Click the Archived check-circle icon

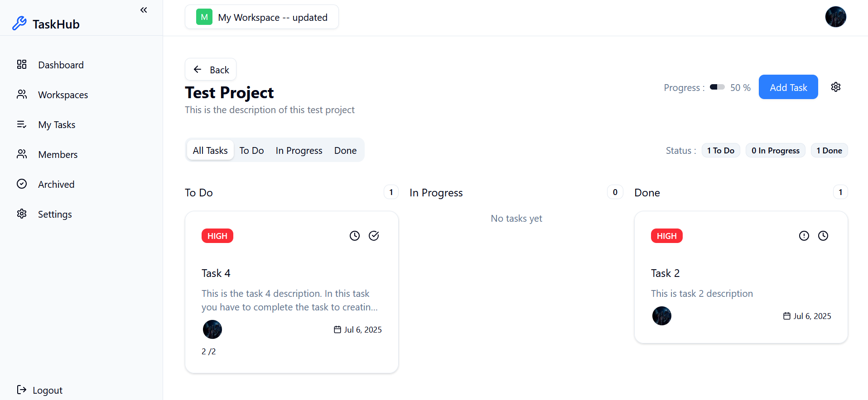22,184
